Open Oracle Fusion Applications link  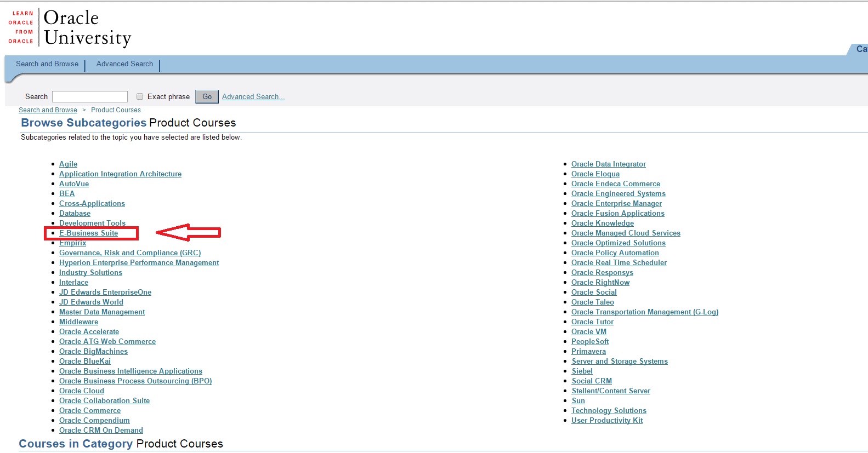click(618, 214)
